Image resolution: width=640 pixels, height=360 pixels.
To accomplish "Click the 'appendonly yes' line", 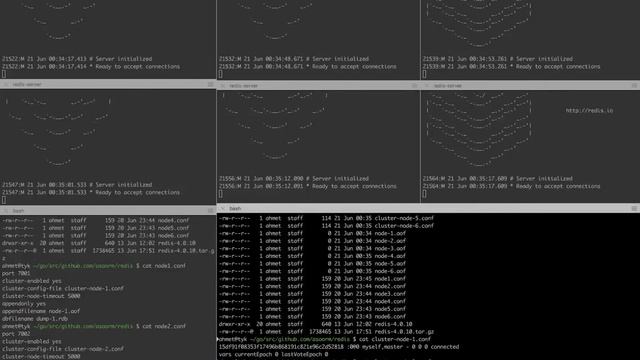I will coord(24,304).
